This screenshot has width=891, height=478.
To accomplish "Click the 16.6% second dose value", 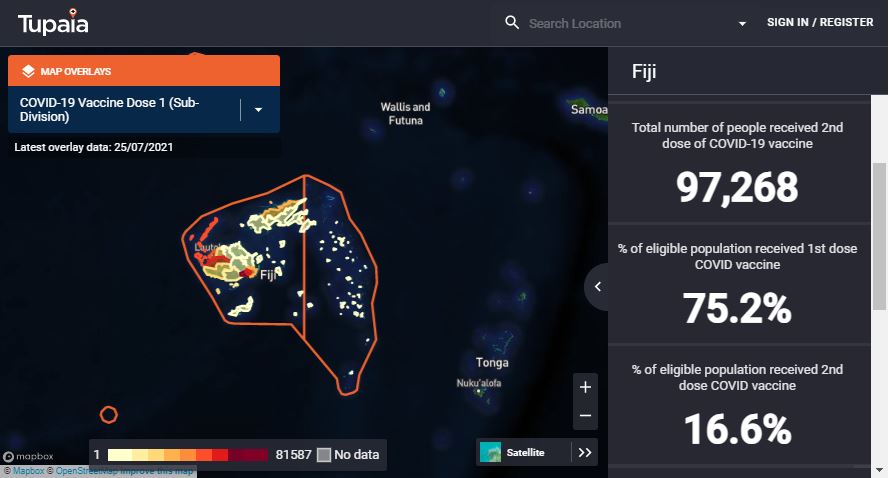I will 737,429.
